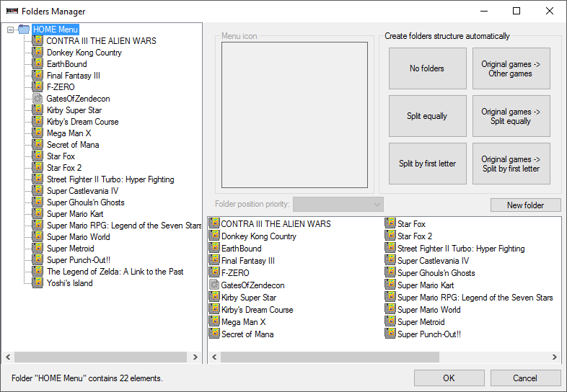Click the Kirby Super Star icon in the tree
This screenshot has height=392, width=567.
[x=38, y=110]
